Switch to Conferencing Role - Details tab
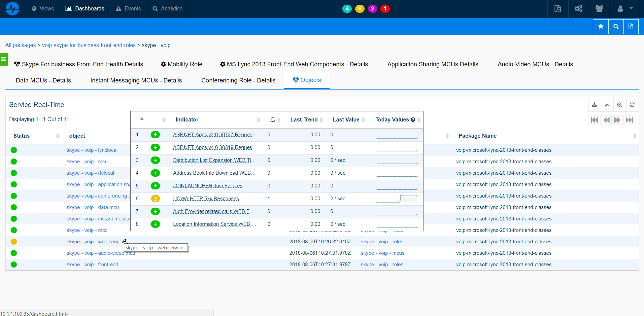 (238, 80)
